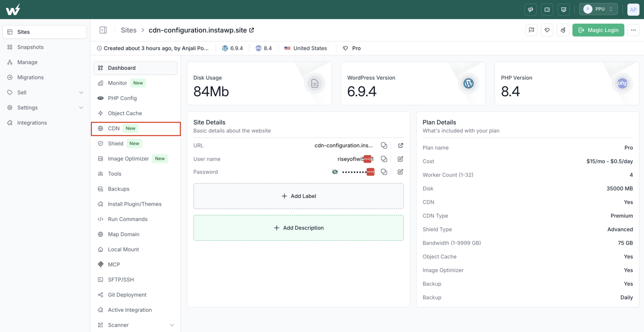Edit the password
This screenshot has height=332, width=644.
click(400, 172)
